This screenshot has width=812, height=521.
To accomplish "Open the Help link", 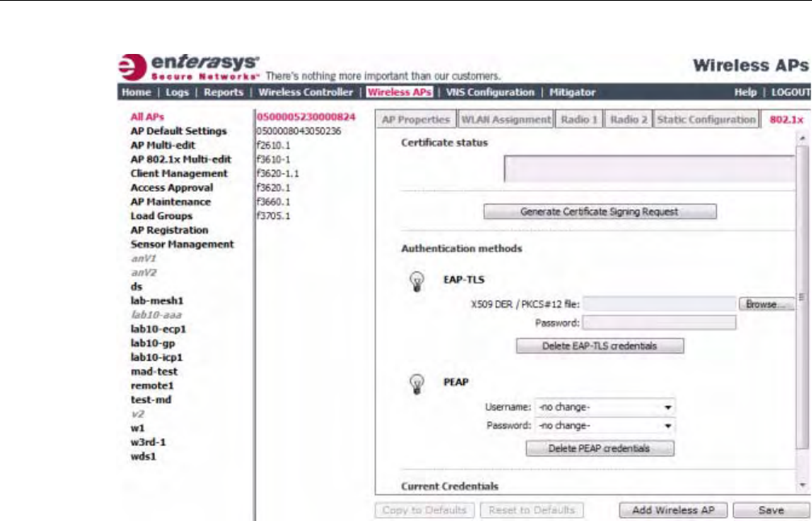I will pyautogui.click(x=745, y=92).
